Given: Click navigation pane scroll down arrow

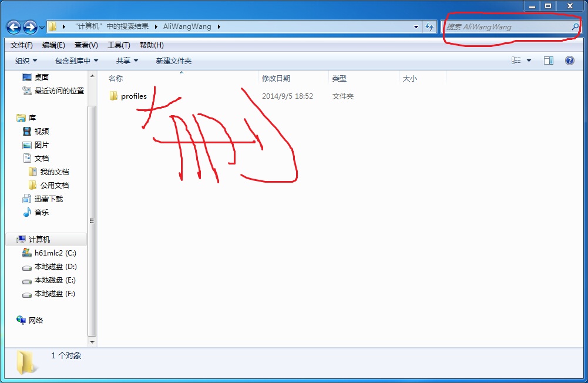Looking at the screenshot, I should click(x=92, y=342).
